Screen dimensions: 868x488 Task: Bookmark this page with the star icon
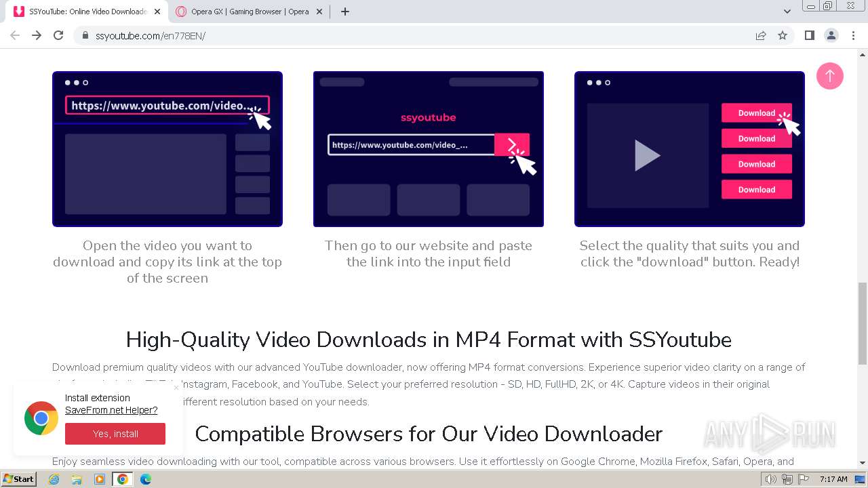783,35
